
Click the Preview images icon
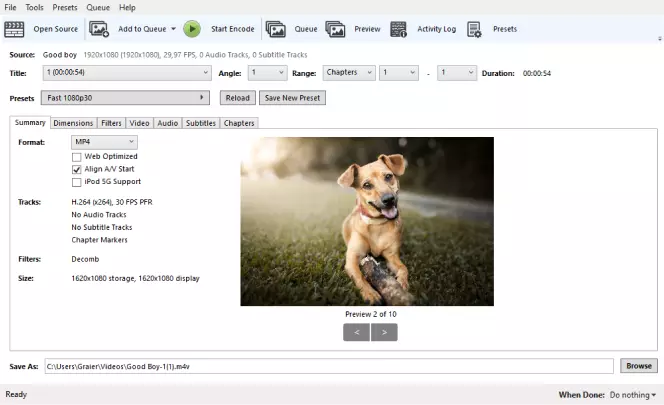(x=335, y=29)
